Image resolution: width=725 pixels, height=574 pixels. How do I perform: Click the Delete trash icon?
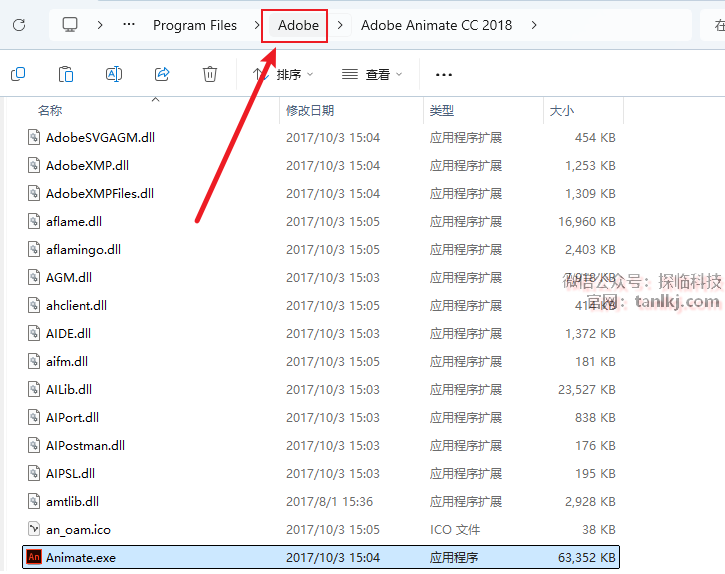209,74
